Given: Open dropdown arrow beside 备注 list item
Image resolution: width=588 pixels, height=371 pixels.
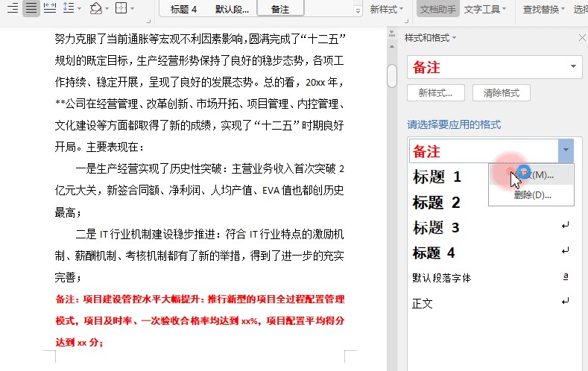Looking at the screenshot, I should coord(566,150).
